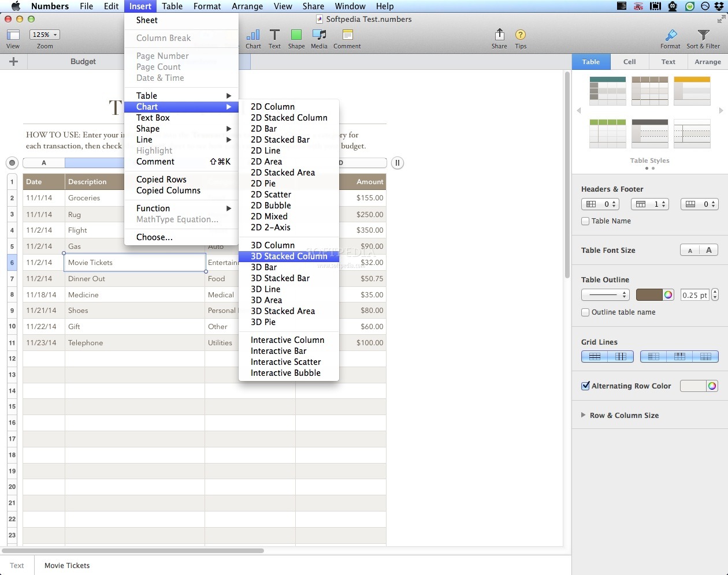Select the green header table style
This screenshot has width=728, height=575.
607,133
